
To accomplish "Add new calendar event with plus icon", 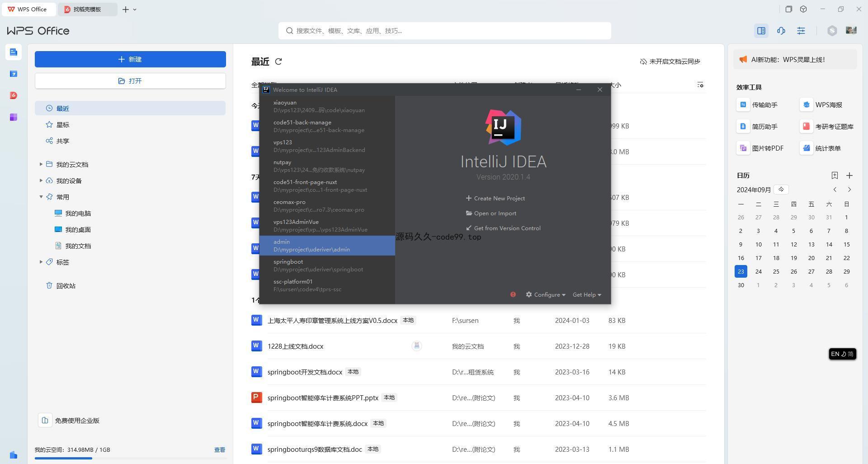I will pyautogui.click(x=849, y=175).
